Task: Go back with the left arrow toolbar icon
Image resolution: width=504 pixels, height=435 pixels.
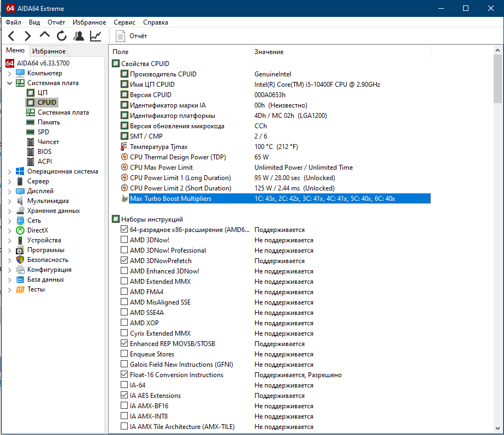Action: pos(11,35)
